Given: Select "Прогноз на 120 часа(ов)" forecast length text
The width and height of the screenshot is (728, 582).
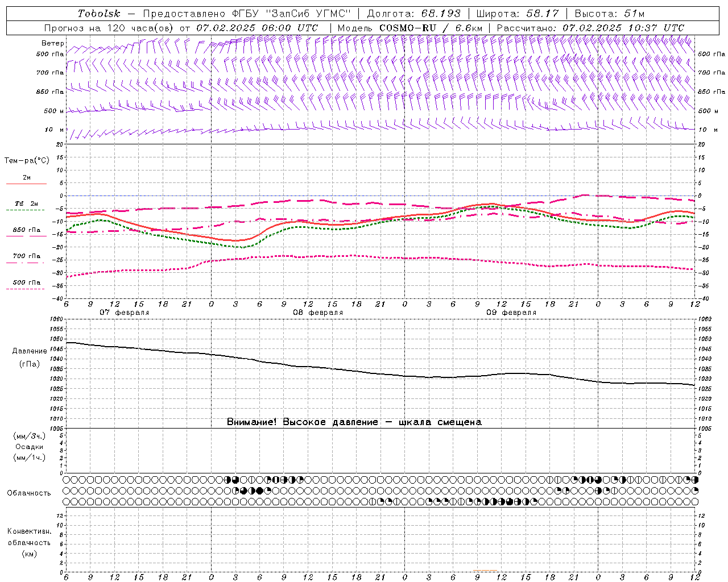Looking at the screenshot, I should click(x=109, y=28).
